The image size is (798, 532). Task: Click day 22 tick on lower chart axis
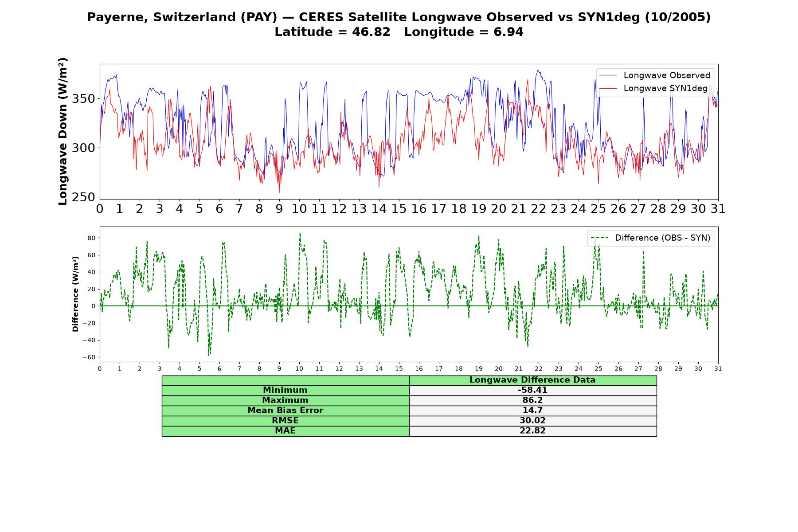pyautogui.click(x=538, y=368)
